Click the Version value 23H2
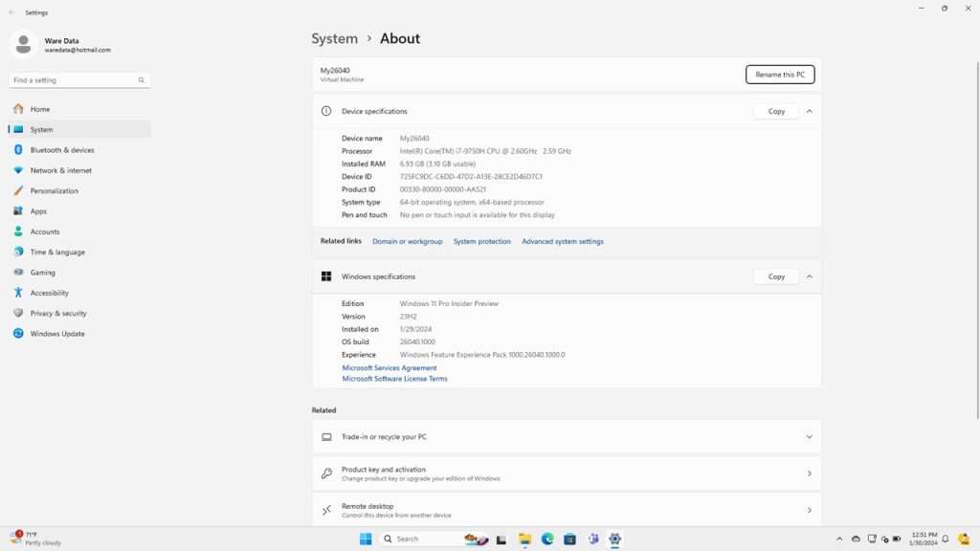980x551 pixels. coord(408,317)
